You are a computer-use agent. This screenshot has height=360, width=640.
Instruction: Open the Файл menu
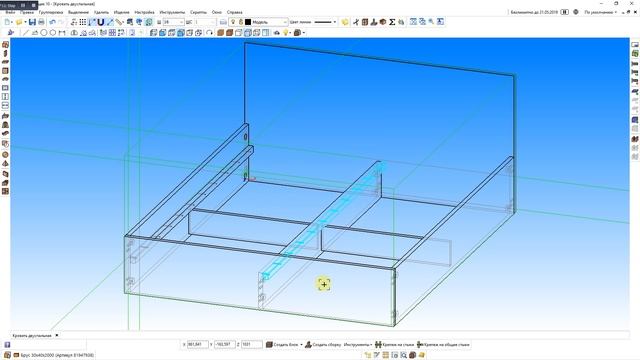point(10,12)
